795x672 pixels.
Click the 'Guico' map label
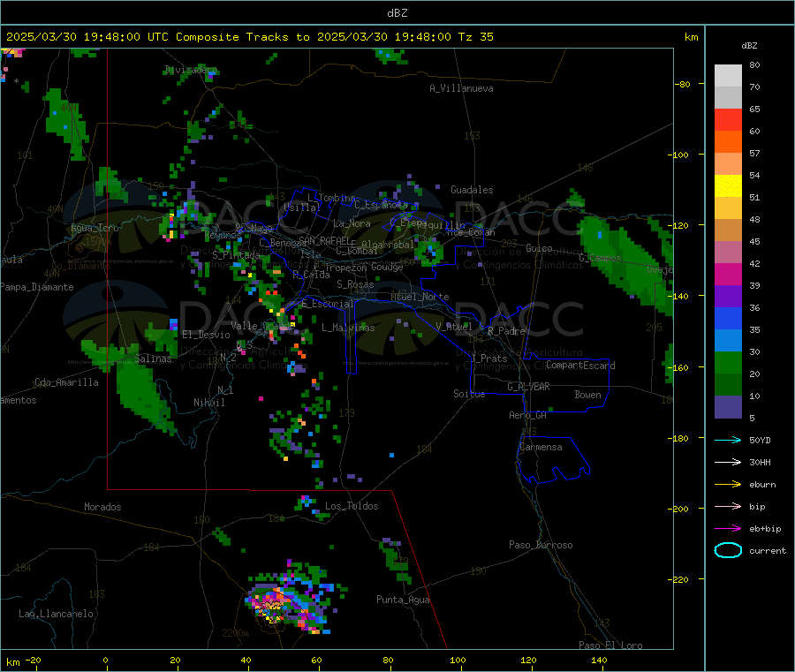(539, 248)
